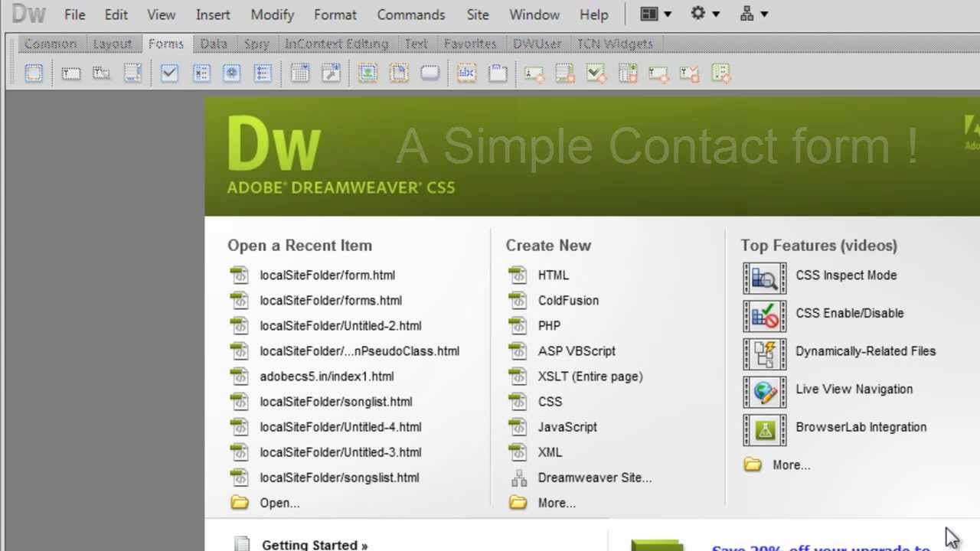
Task: Open the File menu
Action: pyautogui.click(x=74, y=15)
